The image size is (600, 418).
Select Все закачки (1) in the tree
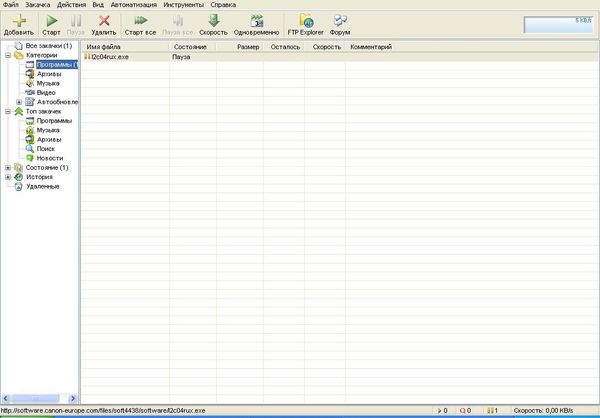48,46
